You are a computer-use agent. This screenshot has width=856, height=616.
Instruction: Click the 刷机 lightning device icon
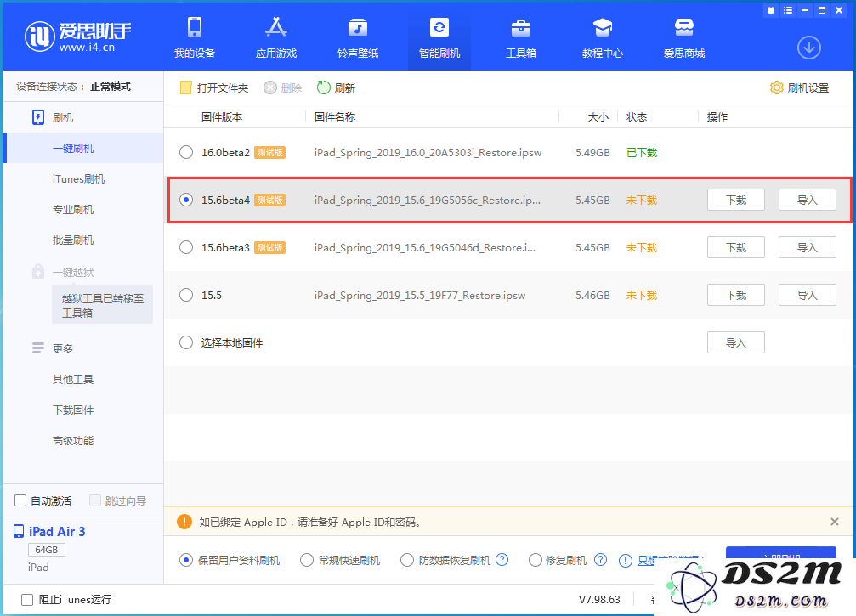coord(38,117)
